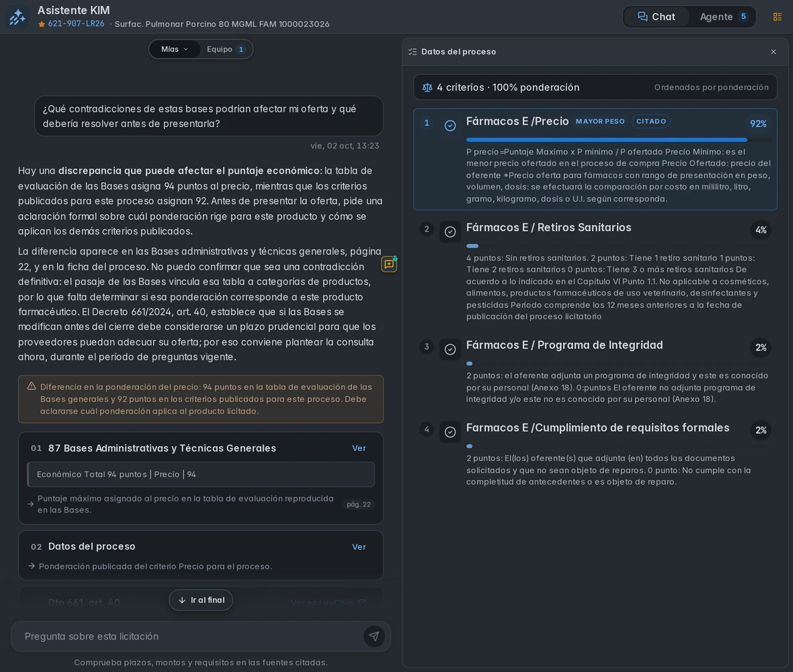Click Ver en LeyChile link
Viewport: 793px width, 672px height.
click(328, 602)
